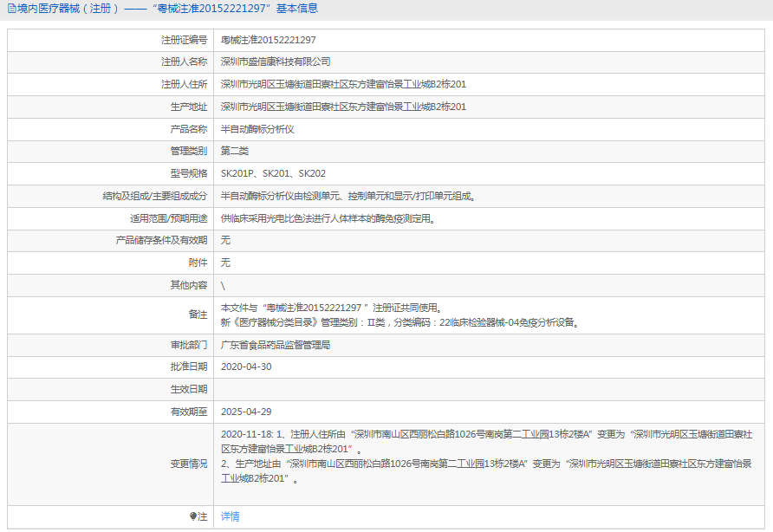The image size is (773, 532).
Task: Click the 结构及组成/主要组成成分 label
Action: click(155, 196)
